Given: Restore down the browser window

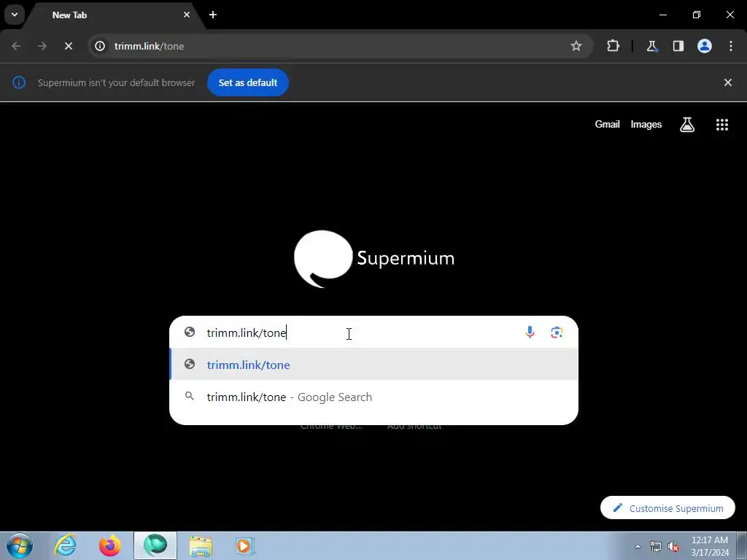Looking at the screenshot, I should click(x=697, y=15).
